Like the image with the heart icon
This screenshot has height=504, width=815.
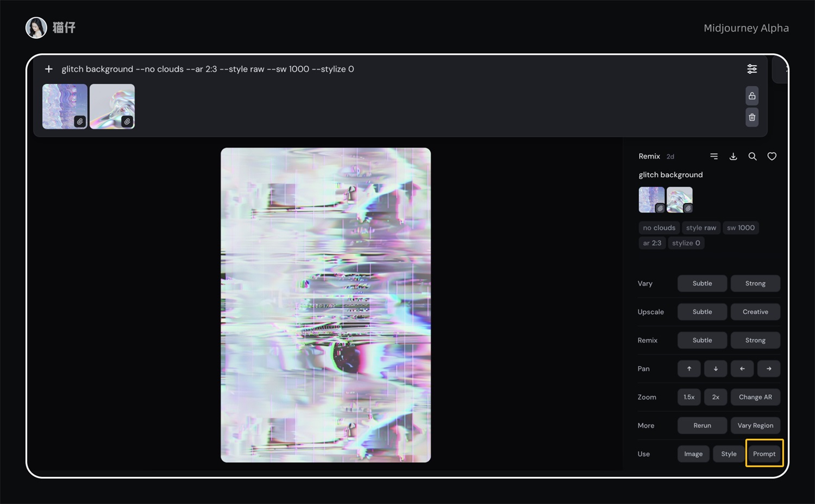click(x=772, y=156)
